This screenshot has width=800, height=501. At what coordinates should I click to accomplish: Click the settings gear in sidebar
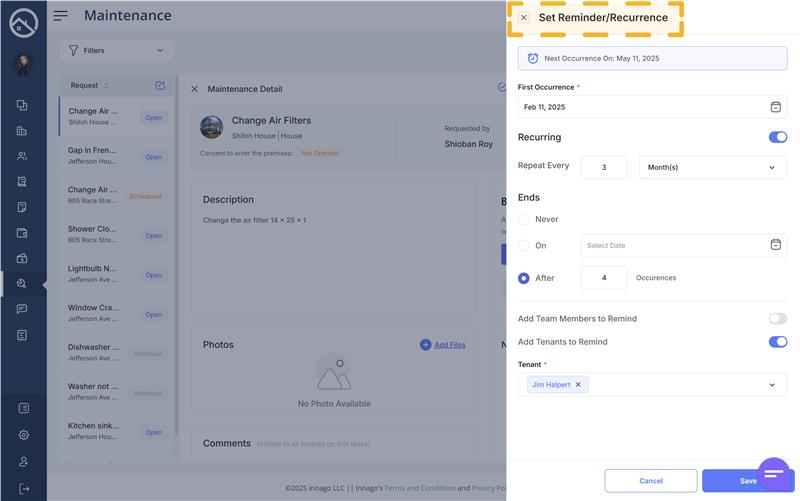click(23, 435)
